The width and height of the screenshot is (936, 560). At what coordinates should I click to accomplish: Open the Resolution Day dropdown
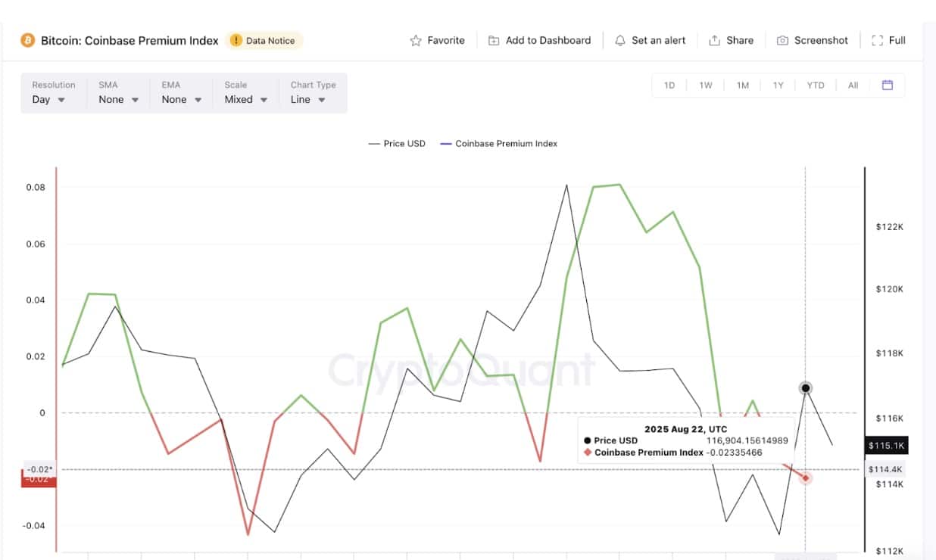(53, 92)
